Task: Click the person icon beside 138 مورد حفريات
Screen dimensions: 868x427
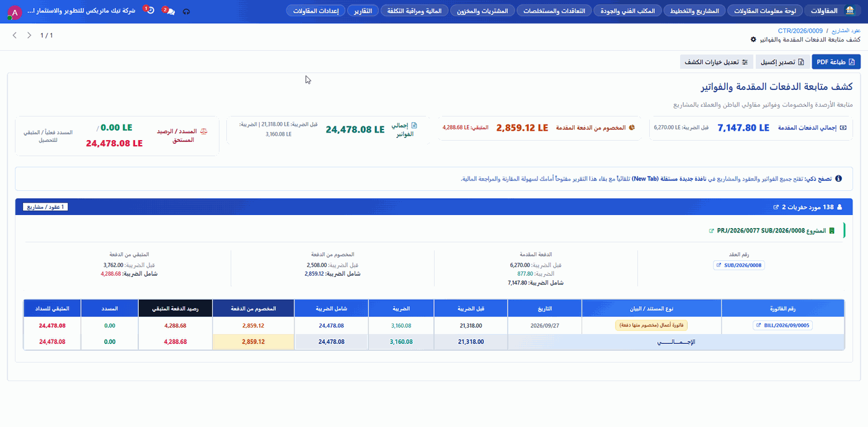Action: 841,207
